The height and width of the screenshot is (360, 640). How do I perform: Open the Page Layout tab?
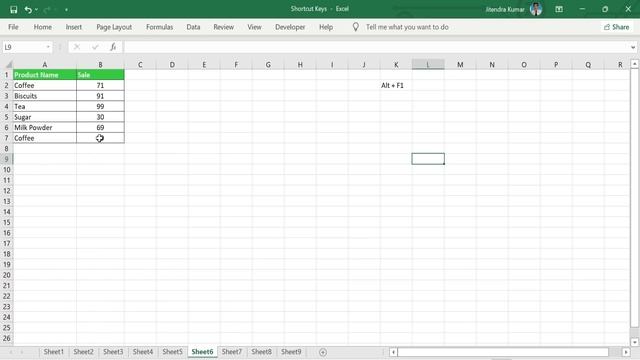114,27
